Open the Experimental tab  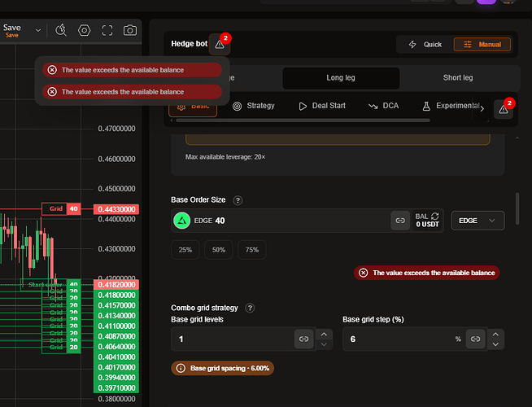click(450, 106)
